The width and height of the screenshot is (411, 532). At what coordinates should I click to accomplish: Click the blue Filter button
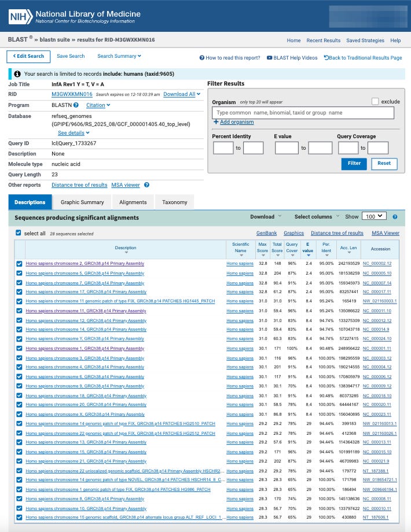click(354, 164)
